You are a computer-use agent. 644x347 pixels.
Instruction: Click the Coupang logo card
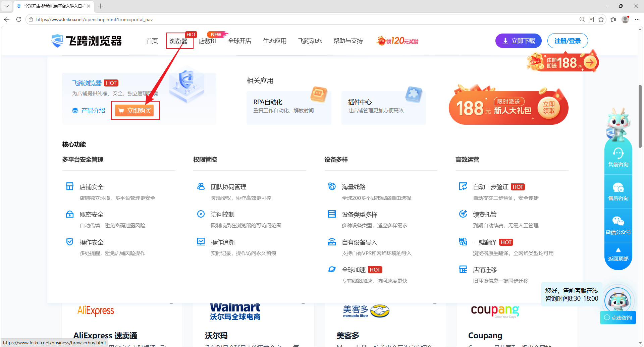[495, 311]
